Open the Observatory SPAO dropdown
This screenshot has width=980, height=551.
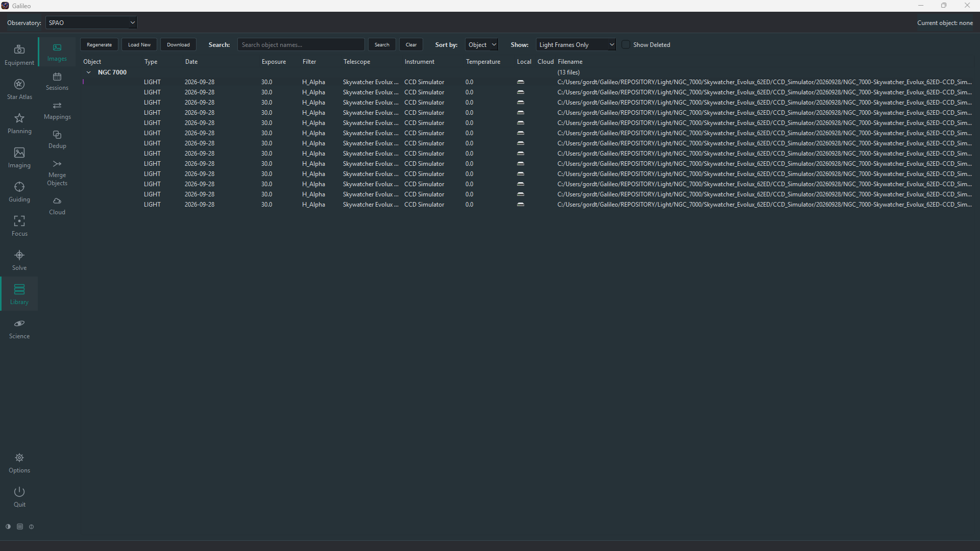coord(91,22)
